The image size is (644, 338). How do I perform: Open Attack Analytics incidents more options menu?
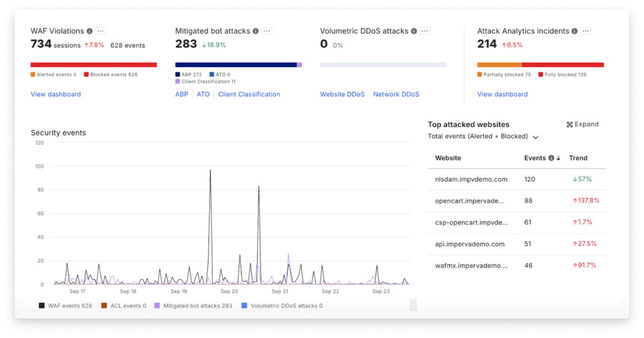point(586,31)
